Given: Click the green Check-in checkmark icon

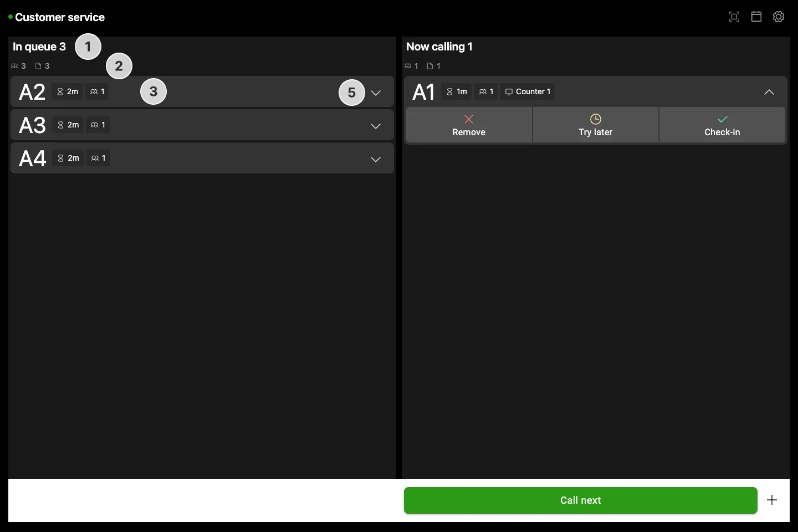Looking at the screenshot, I should (723, 119).
